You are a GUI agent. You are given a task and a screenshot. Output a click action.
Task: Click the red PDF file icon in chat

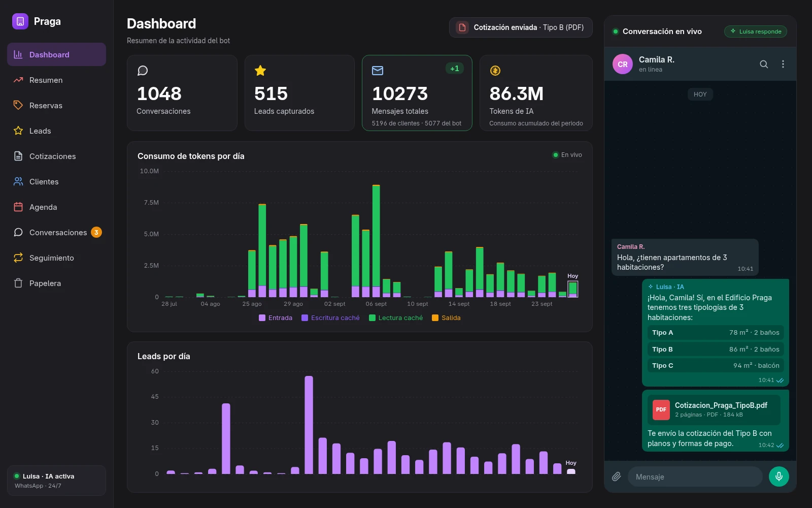tap(661, 409)
